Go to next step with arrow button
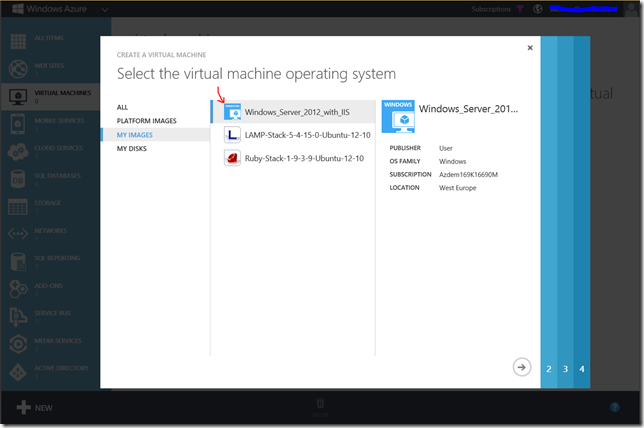The image size is (644, 428). (x=522, y=367)
